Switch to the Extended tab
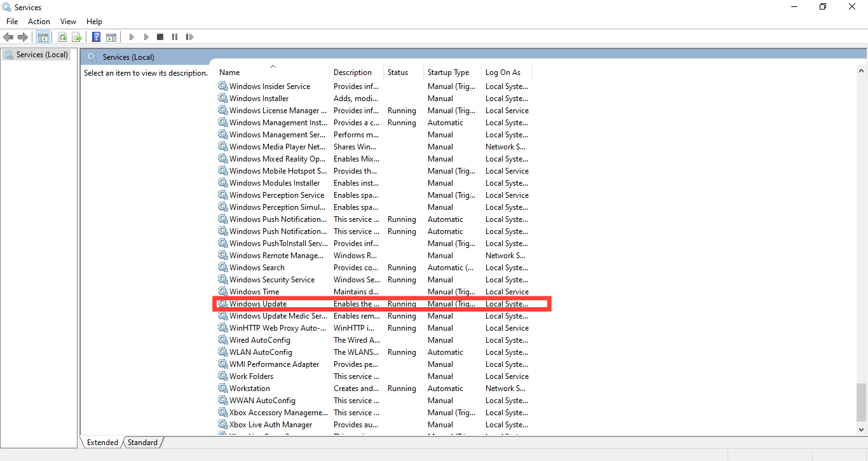Image resolution: width=868 pixels, height=461 pixels. tap(102, 442)
